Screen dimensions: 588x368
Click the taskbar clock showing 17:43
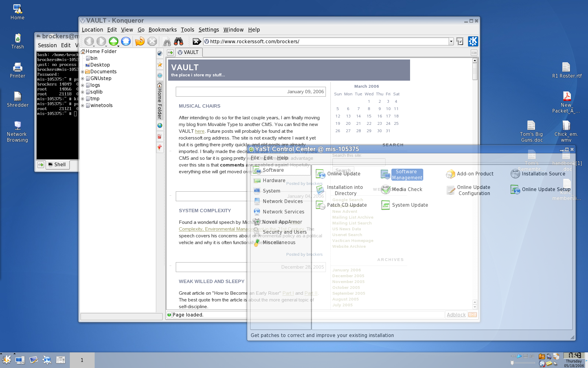pyautogui.click(x=574, y=355)
